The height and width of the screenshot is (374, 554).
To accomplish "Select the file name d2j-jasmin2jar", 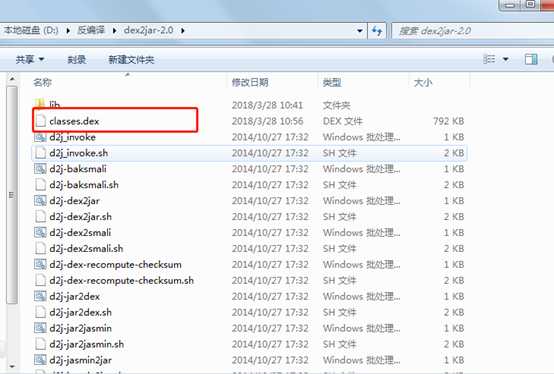I will click(81, 360).
